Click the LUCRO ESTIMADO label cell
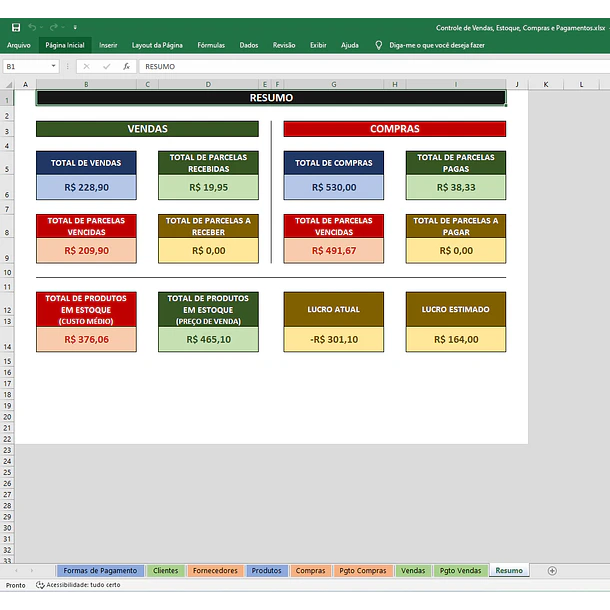Viewport: 610px width, 610px height. click(x=456, y=309)
